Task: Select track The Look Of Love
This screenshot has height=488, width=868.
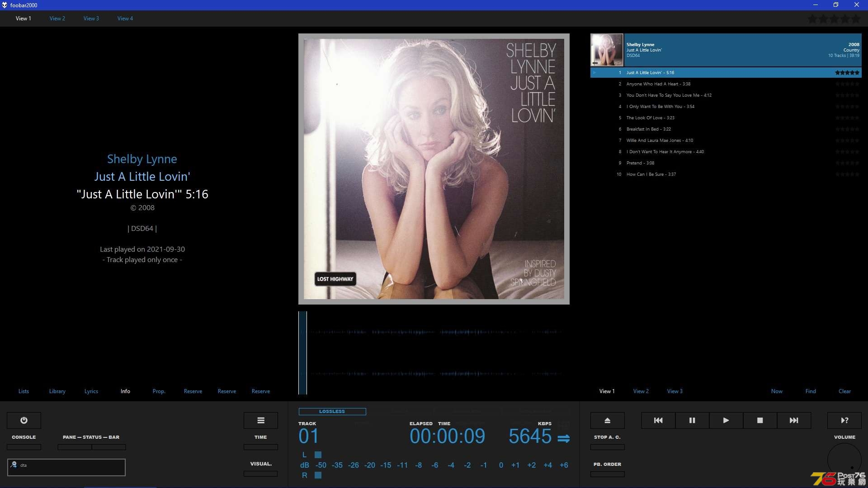Action: coord(726,118)
